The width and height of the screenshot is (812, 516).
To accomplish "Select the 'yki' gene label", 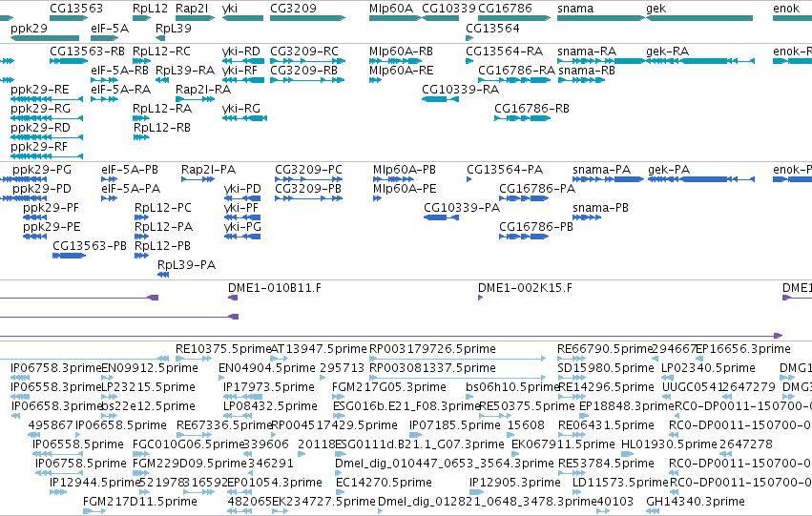I will (229, 9).
